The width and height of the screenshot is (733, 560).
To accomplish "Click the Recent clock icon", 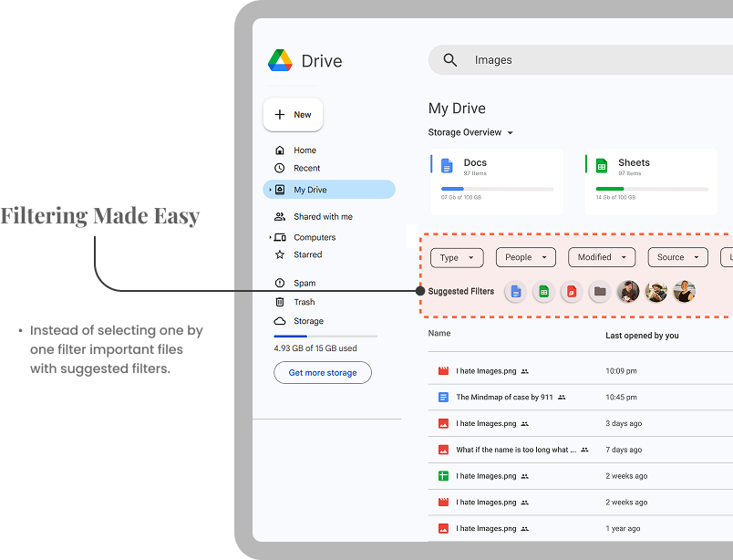I will pyautogui.click(x=280, y=168).
